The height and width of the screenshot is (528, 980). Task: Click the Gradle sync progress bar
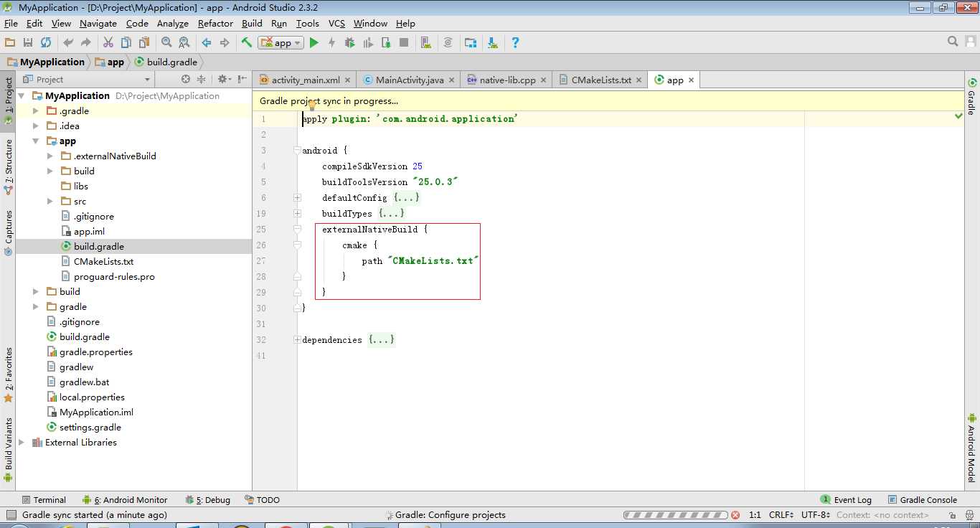tap(676, 515)
